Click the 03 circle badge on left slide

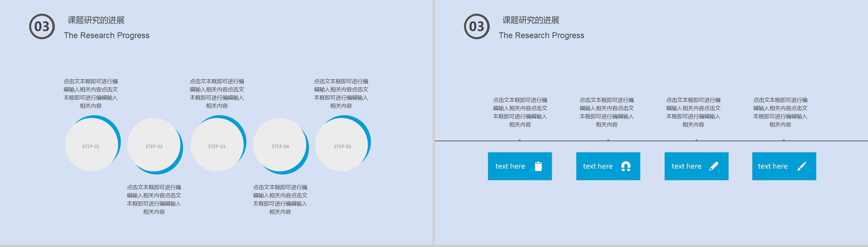point(42,26)
